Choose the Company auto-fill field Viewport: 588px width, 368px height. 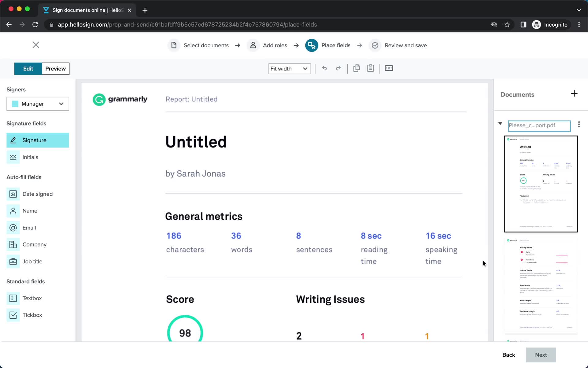[37, 244]
